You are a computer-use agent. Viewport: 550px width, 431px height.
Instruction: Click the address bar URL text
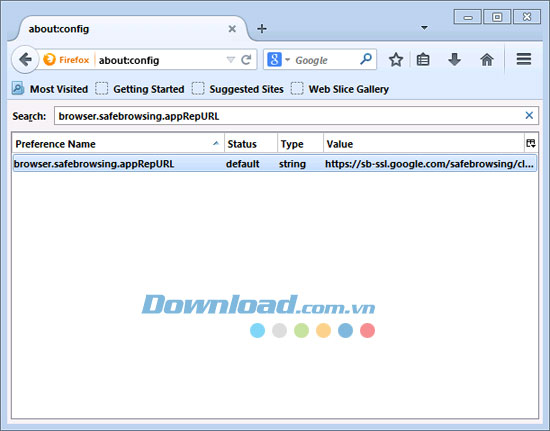pyautogui.click(x=129, y=60)
